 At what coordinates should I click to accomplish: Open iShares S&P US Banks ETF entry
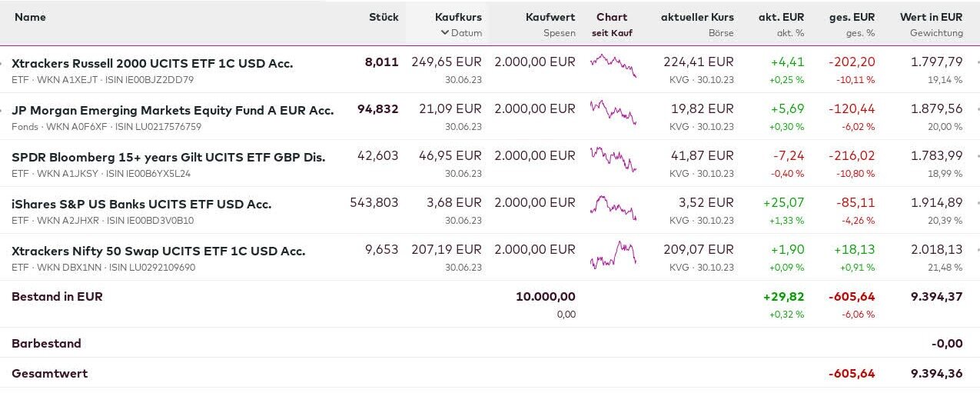(x=141, y=204)
